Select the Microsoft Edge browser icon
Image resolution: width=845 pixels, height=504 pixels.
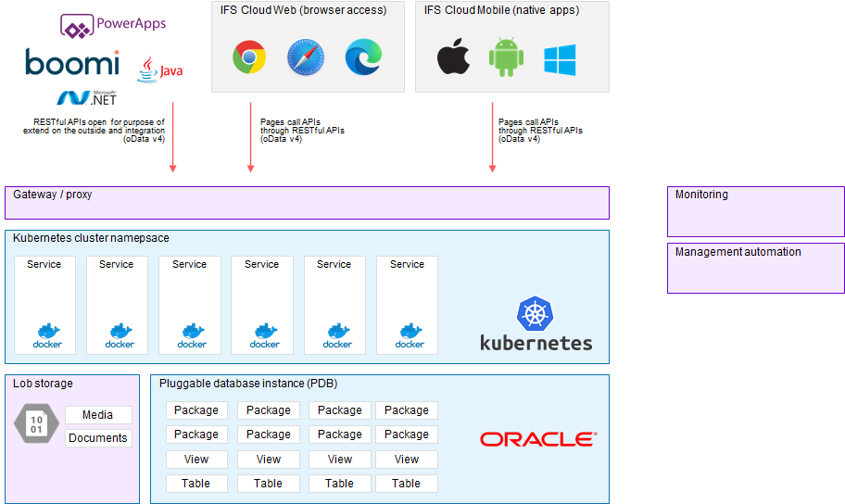coord(363,57)
